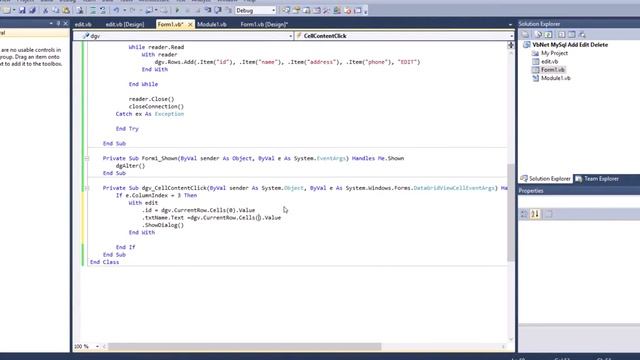This screenshot has height=360, width=640.
Task: Open Properties from Solution Explorer toolbar
Action: point(526,35)
